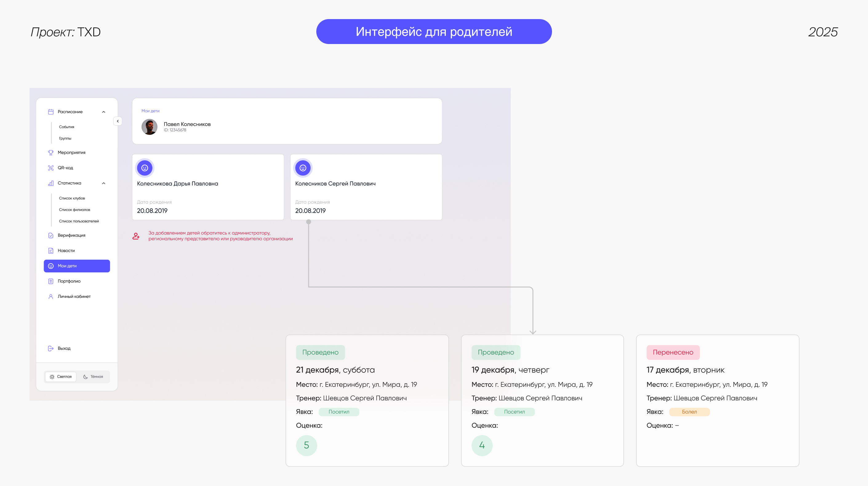868x486 pixels.
Task: Open the Колесников Сергей Павлович child card
Action: click(366, 187)
